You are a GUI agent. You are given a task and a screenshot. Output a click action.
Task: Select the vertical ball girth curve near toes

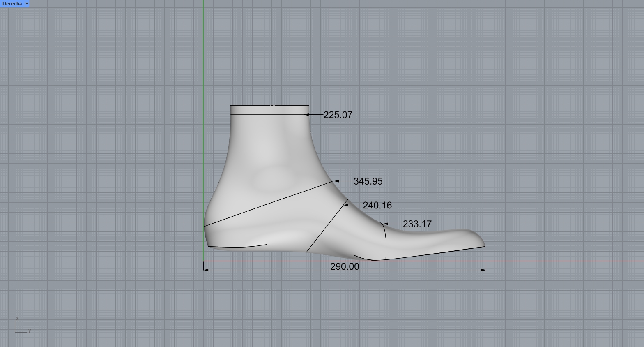(x=386, y=243)
